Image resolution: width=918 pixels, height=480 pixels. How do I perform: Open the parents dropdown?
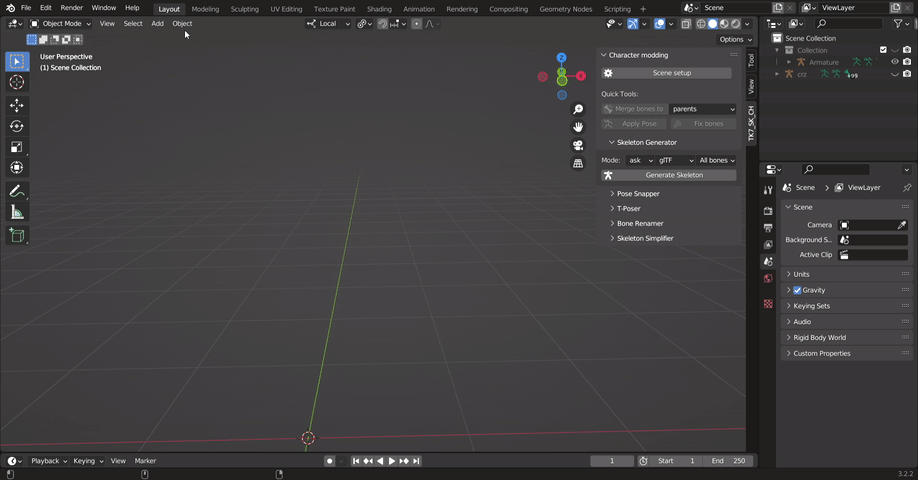(x=703, y=109)
